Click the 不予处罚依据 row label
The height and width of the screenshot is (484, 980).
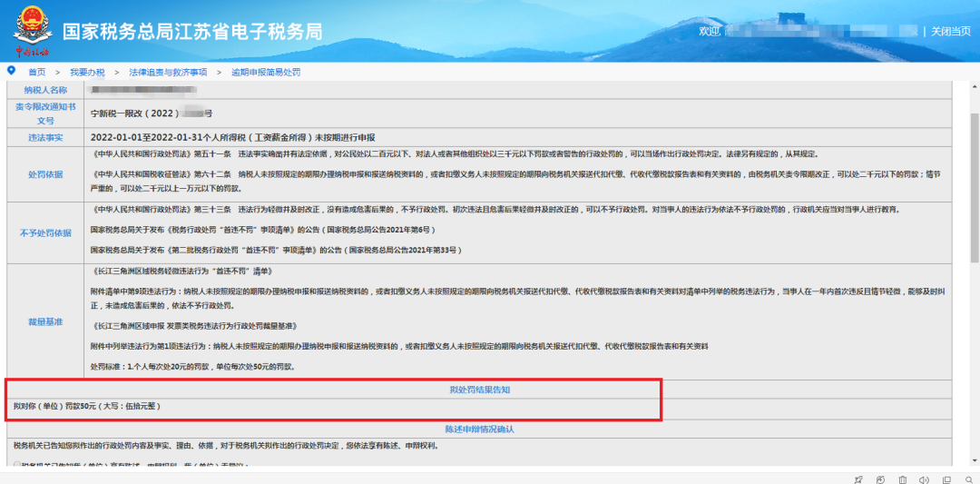click(x=45, y=233)
